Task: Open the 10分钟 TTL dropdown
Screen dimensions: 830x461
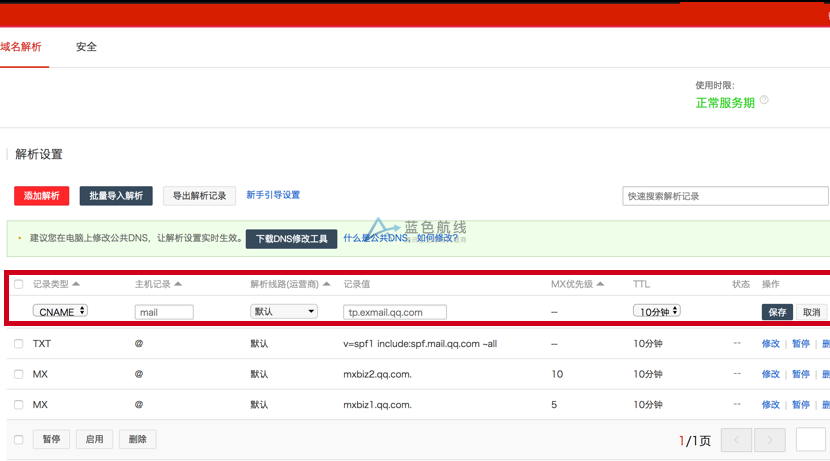Action: [656, 311]
